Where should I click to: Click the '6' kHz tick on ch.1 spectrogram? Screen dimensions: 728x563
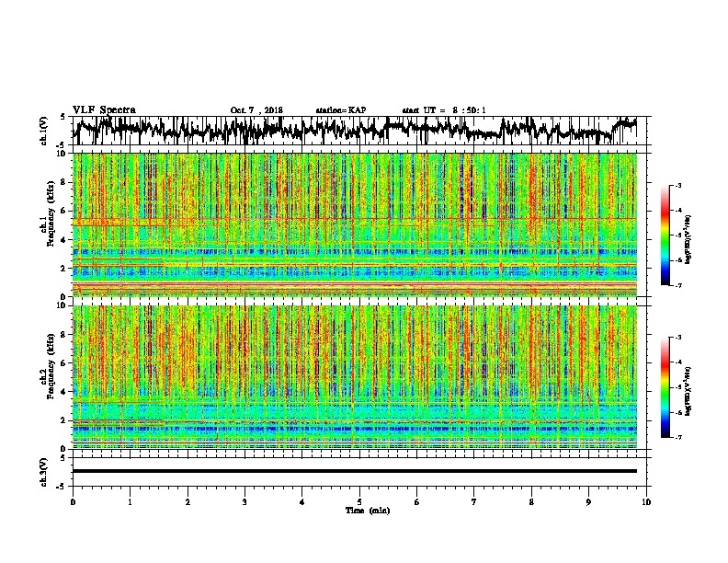(64, 211)
